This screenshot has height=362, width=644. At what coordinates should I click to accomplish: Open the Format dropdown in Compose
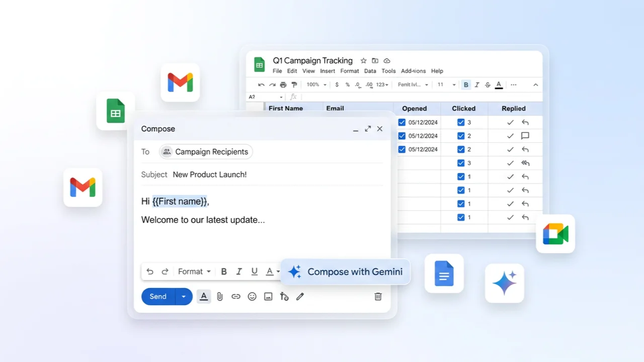tap(194, 271)
